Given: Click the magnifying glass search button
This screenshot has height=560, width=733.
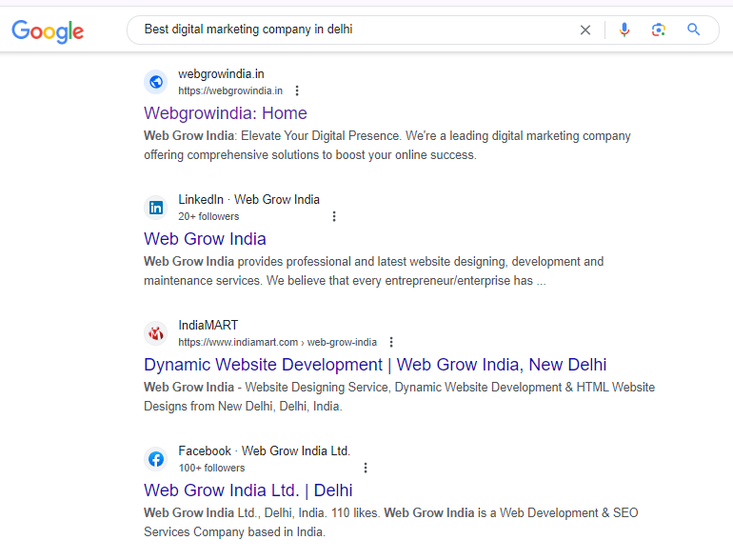Looking at the screenshot, I should (x=693, y=30).
